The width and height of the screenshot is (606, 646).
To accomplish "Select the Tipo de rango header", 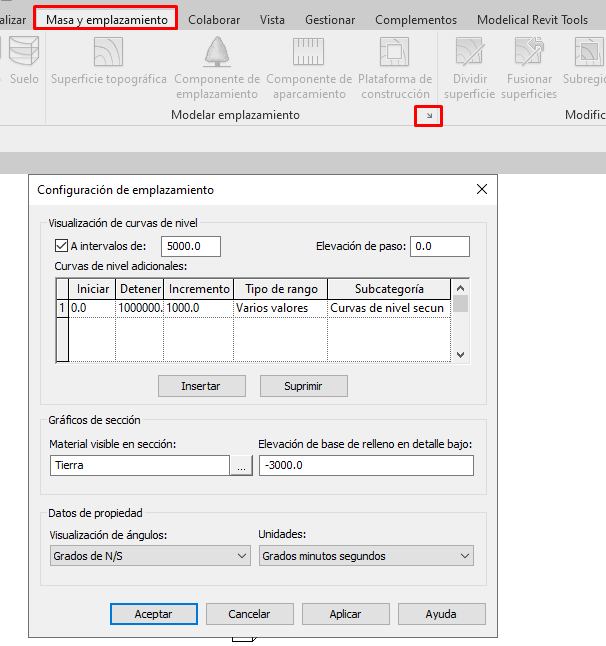I will pyautogui.click(x=281, y=289).
